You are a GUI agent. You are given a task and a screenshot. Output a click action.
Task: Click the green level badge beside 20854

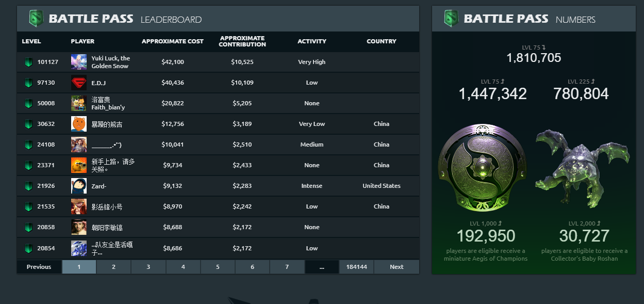28,248
